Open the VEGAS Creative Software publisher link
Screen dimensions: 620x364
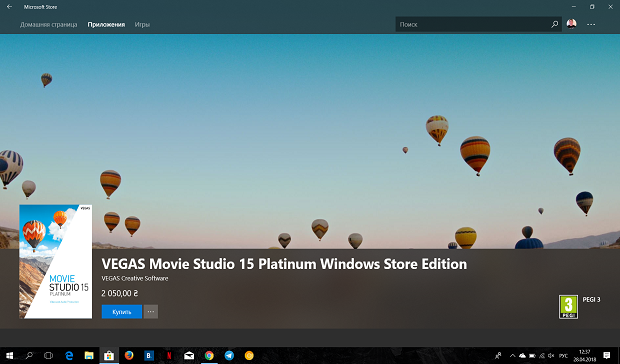(x=135, y=279)
